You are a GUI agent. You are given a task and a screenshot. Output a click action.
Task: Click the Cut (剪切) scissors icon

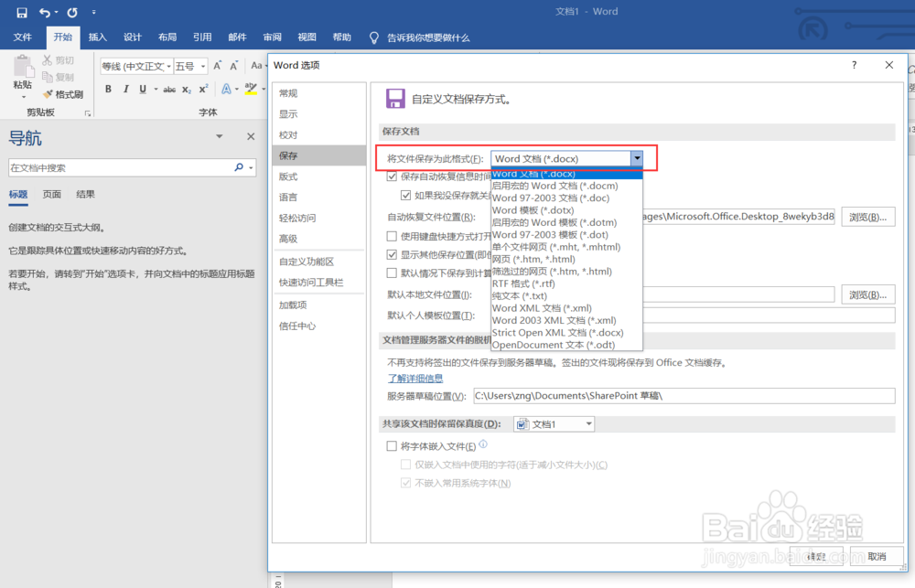(x=48, y=60)
